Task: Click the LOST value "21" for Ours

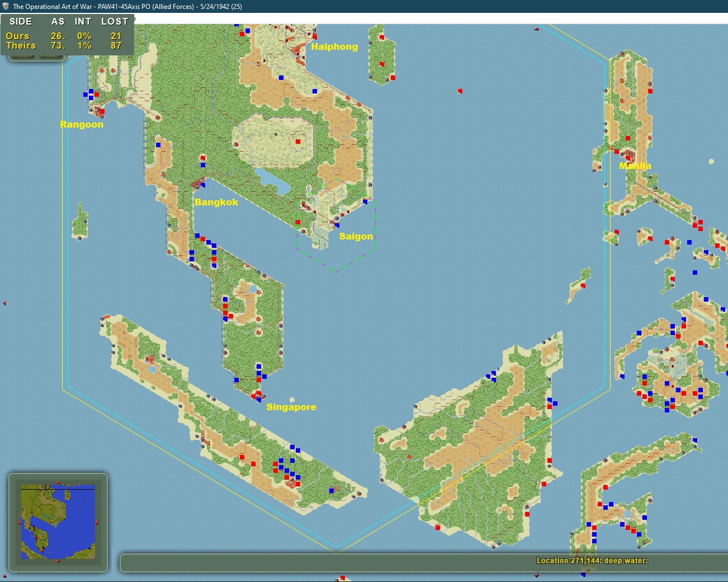Action: [x=116, y=36]
